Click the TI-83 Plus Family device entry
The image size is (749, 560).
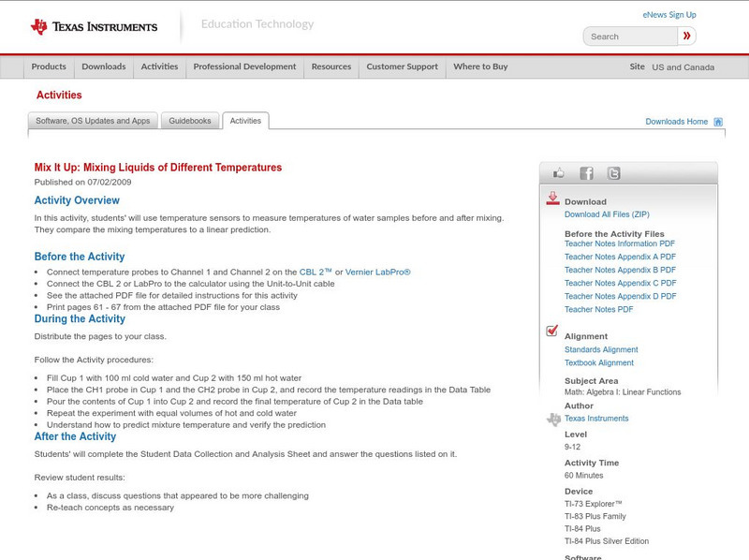(595, 516)
